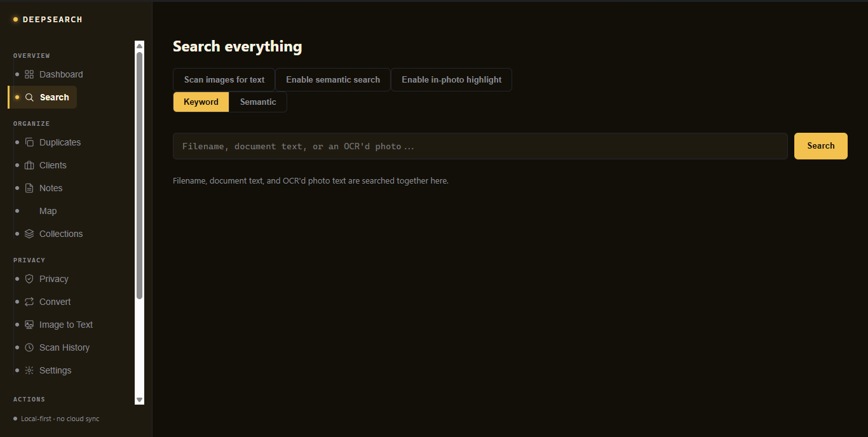Click the yellow Search button

pos(821,146)
